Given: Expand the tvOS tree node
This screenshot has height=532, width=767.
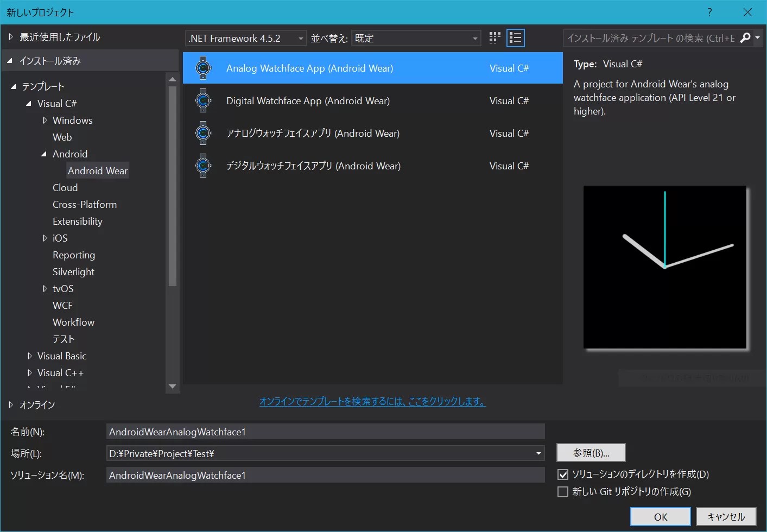Looking at the screenshot, I should pos(45,288).
